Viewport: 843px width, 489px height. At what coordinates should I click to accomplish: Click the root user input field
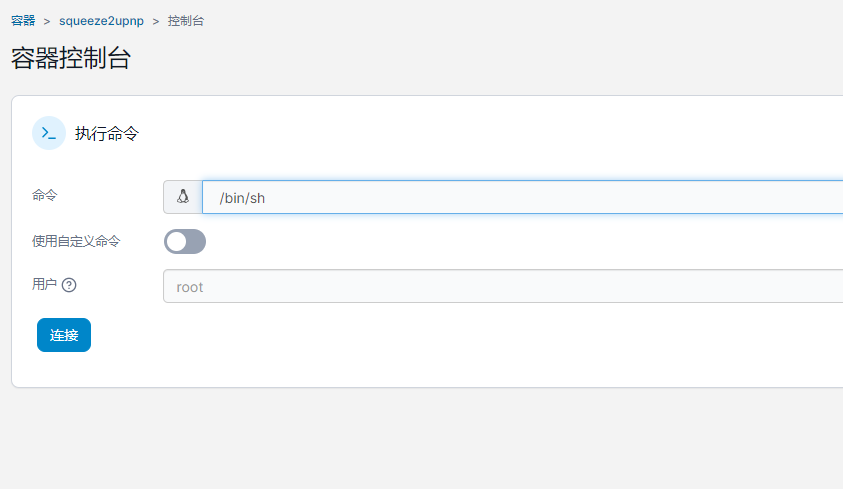tap(503, 286)
